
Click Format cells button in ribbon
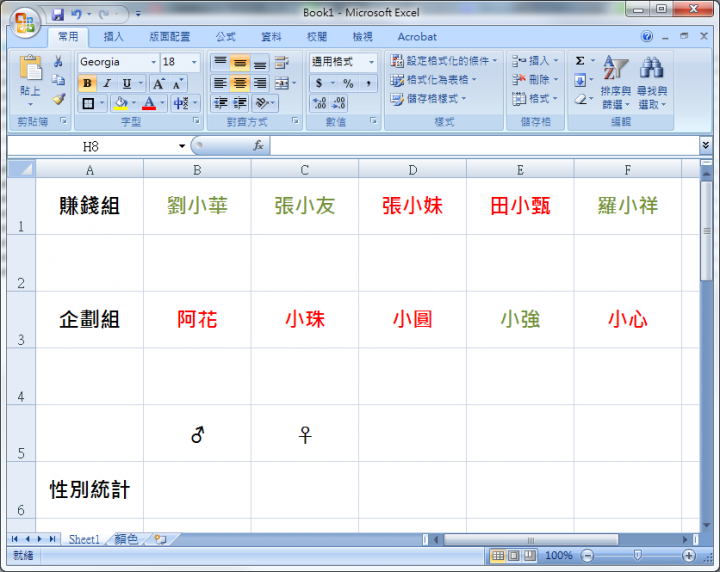pos(535,99)
